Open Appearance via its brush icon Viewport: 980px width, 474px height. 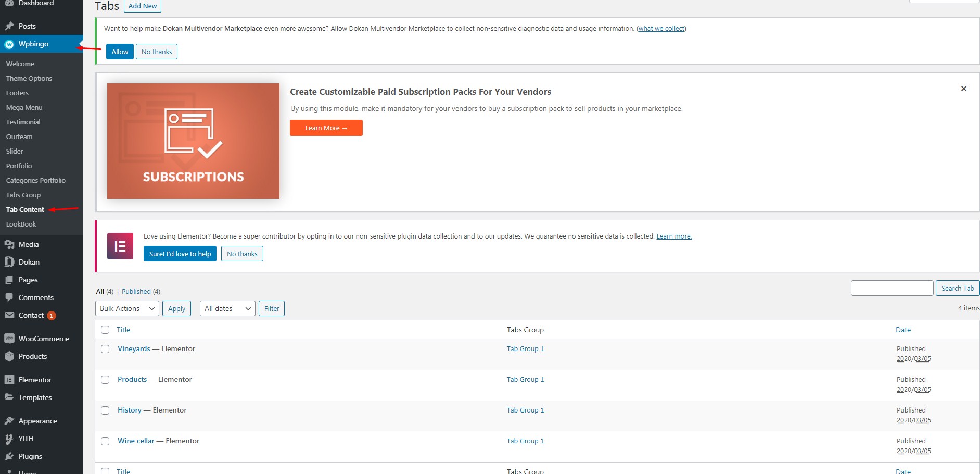tap(9, 421)
